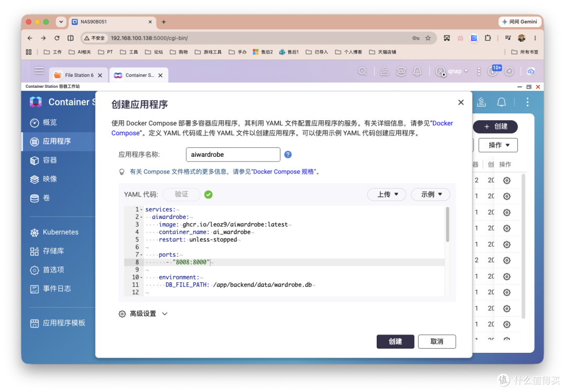The image size is (565, 392).
Task: Click the QTS background tasks icon
Action: point(385,71)
